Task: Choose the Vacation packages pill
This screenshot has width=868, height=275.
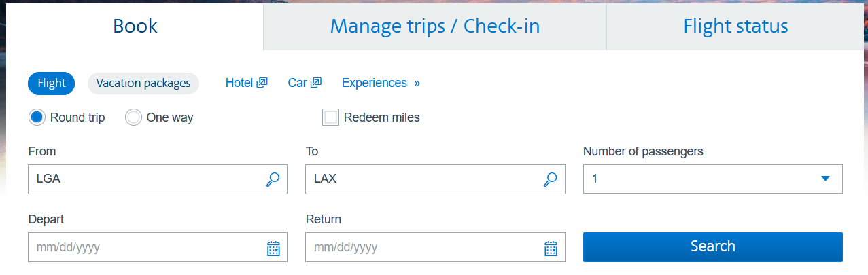Action: click(x=143, y=83)
